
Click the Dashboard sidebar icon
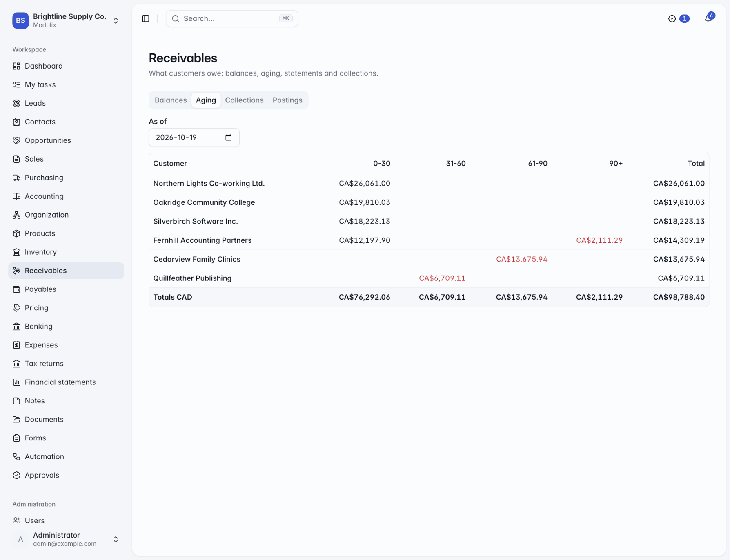coord(16,66)
